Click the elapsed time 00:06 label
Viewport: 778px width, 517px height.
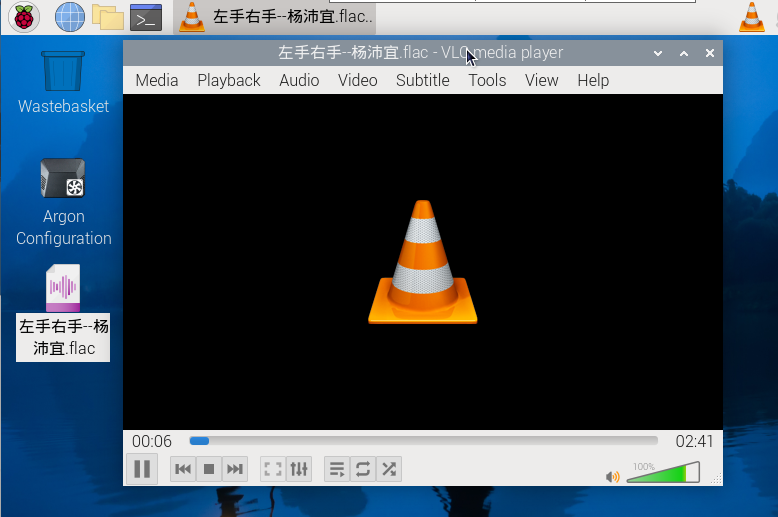(x=151, y=441)
